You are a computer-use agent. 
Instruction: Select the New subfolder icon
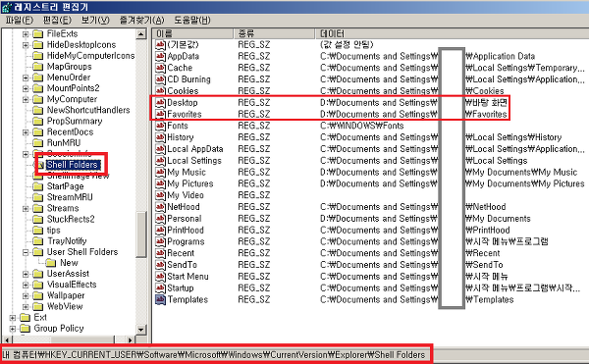point(51,263)
